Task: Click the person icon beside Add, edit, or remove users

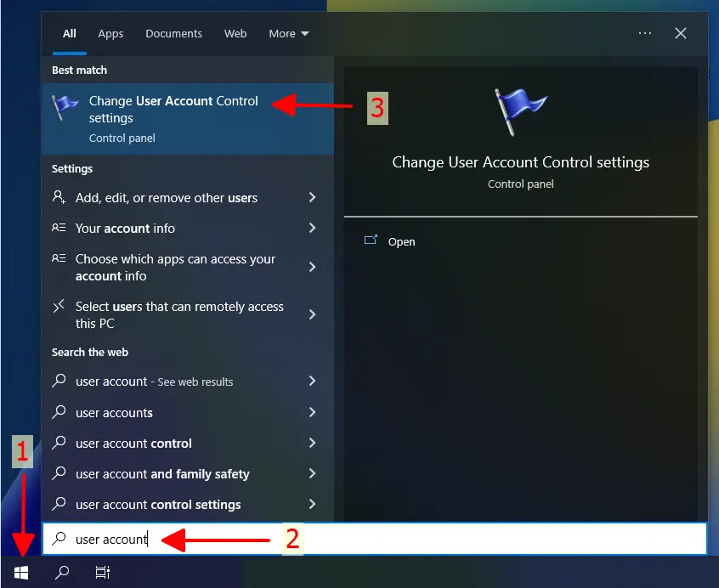Action: [59, 197]
